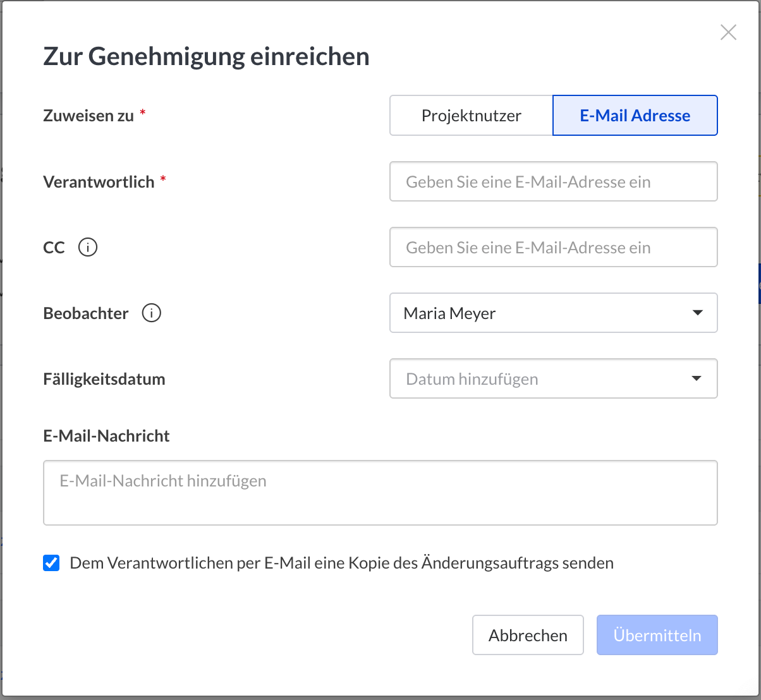
Task: Close the Zur Genehmigung einreichen dialog
Action: point(728,32)
